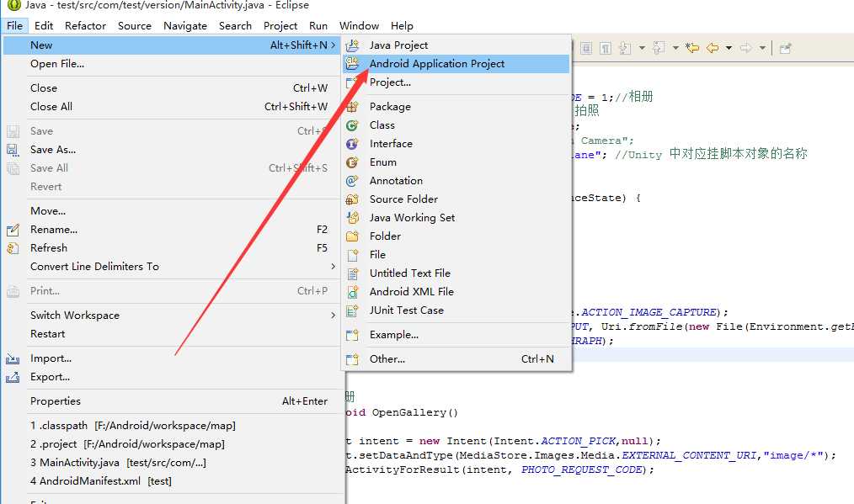Screen dimensions: 854x504
Task: Click the Java Project icon in the New submenu
Action: point(352,45)
